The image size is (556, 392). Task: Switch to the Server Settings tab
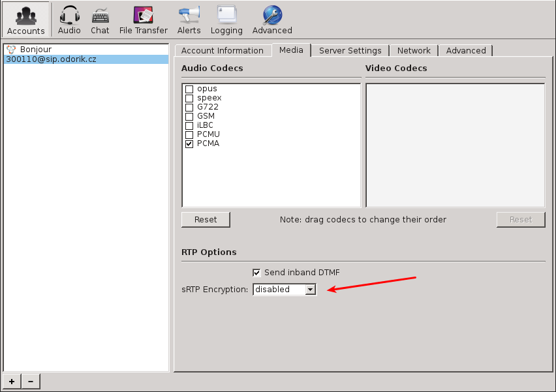[350, 51]
